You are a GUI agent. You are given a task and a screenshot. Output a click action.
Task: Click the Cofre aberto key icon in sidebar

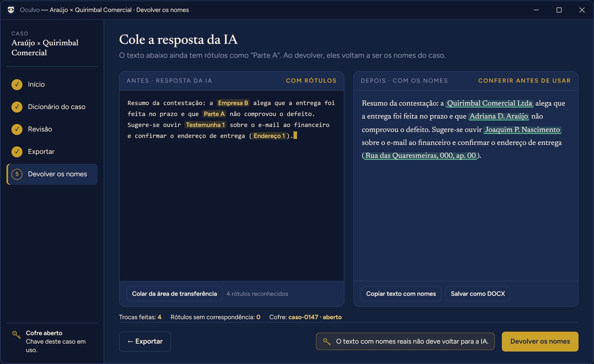coord(16,335)
